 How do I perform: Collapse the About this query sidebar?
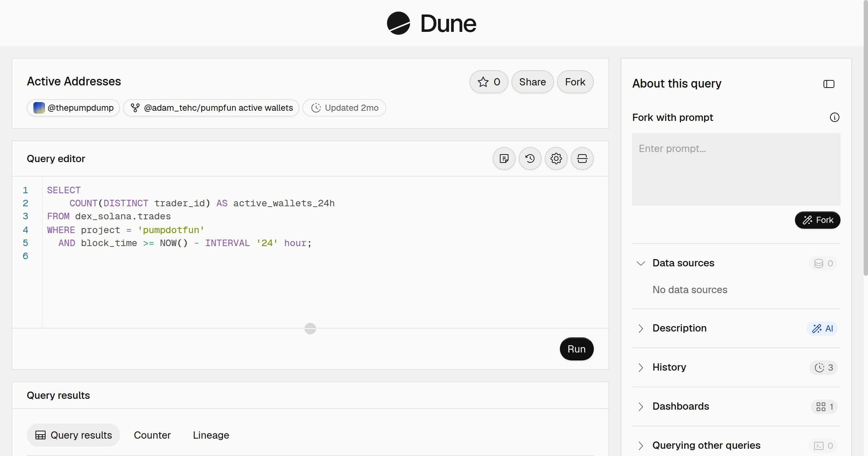pos(829,84)
